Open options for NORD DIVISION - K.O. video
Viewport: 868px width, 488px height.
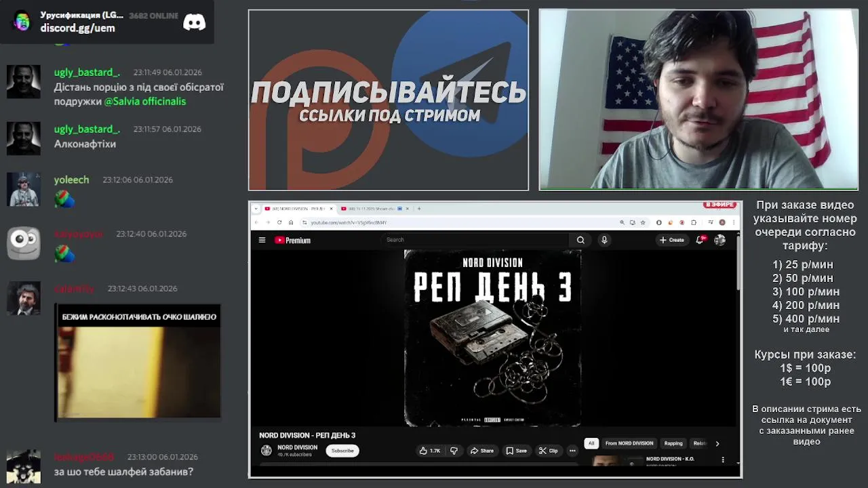(723, 460)
